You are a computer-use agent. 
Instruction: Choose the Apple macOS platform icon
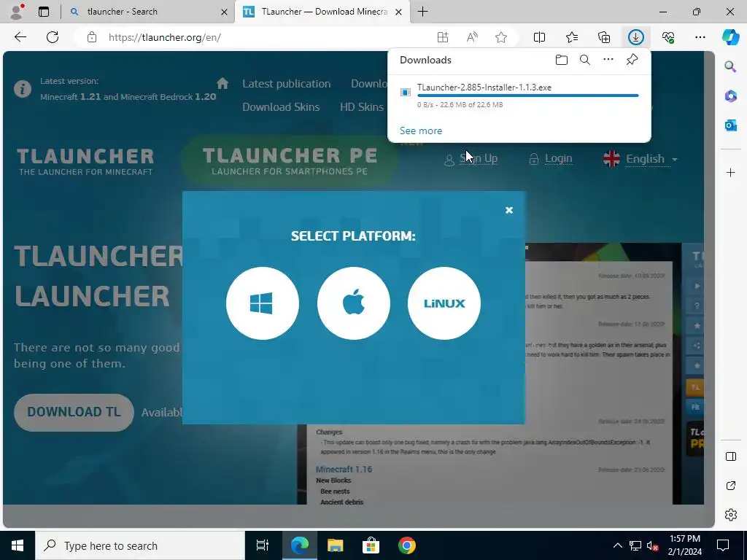click(354, 303)
